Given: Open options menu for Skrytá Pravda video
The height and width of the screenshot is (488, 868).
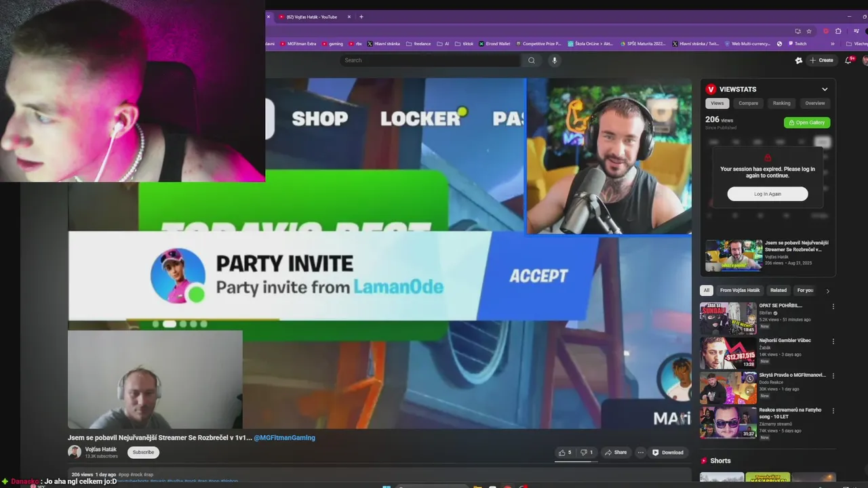Looking at the screenshot, I should point(833,376).
